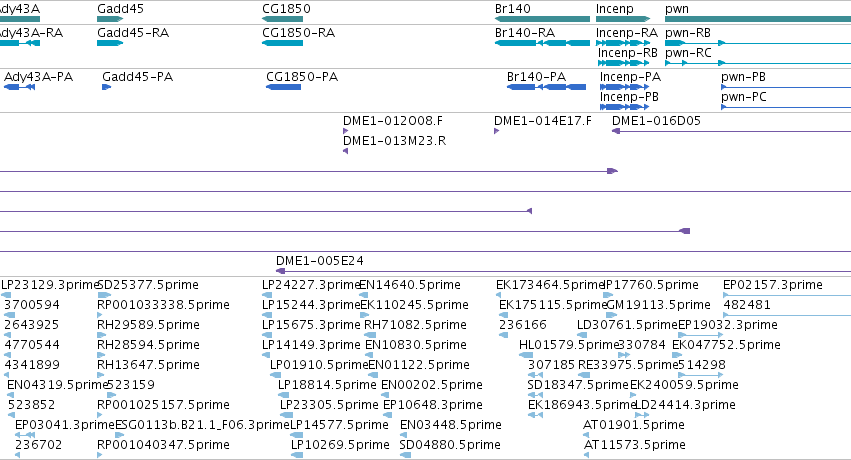
Task: Click the RH29589.5prime EST label
Action: 148,325
